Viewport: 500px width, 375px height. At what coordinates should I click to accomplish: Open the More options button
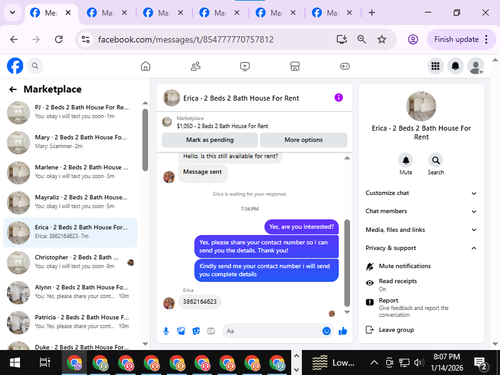304,140
